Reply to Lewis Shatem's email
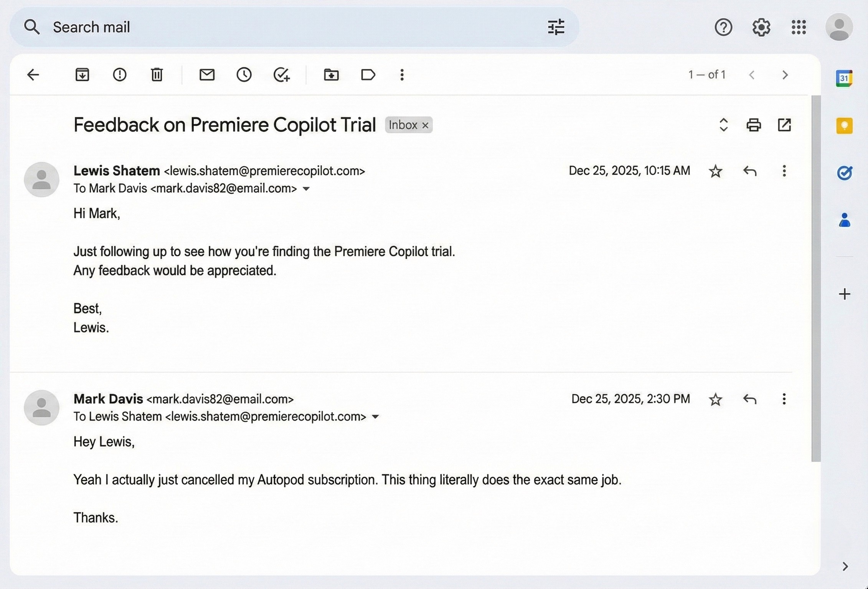The width and height of the screenshot is (868, 589). click(749, 171)
